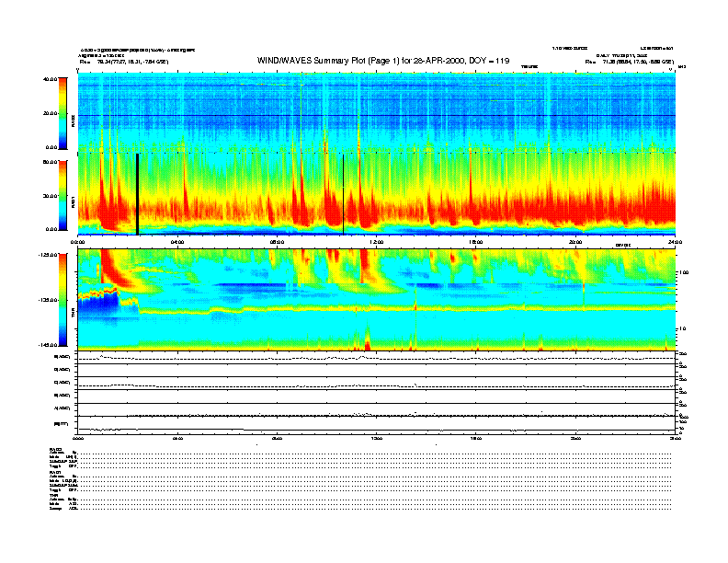Click the red burst in TNR panel near 12:00

[363, 267]
